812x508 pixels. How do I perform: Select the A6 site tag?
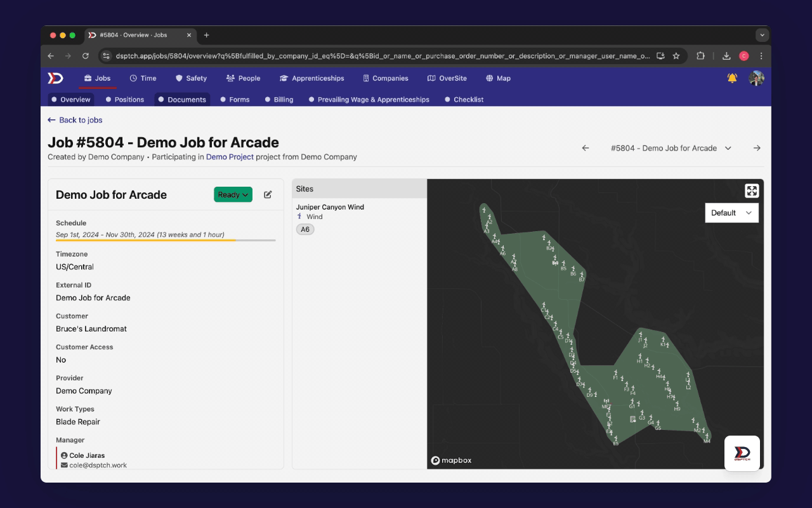coord(305,229)
